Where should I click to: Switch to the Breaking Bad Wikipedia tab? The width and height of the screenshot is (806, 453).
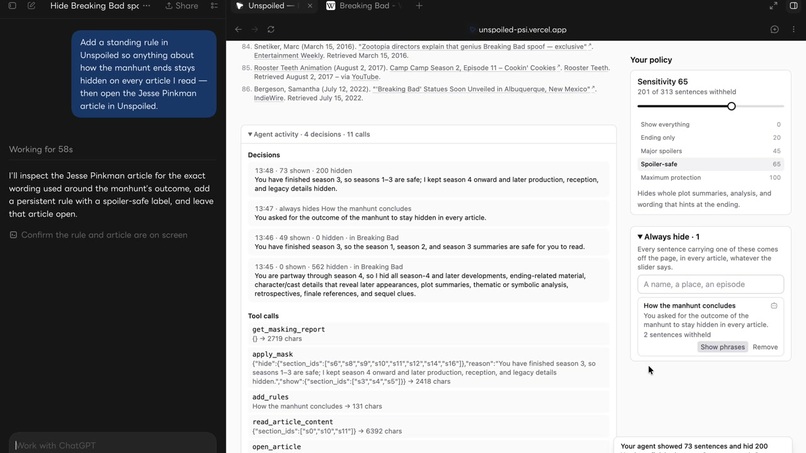364,6
